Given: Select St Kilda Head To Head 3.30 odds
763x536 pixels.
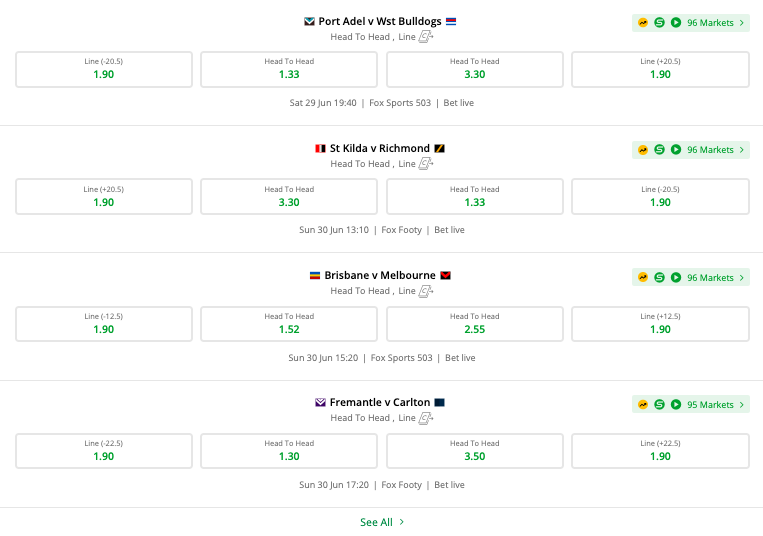Looking at the screenshot, I should pos(289,197).
